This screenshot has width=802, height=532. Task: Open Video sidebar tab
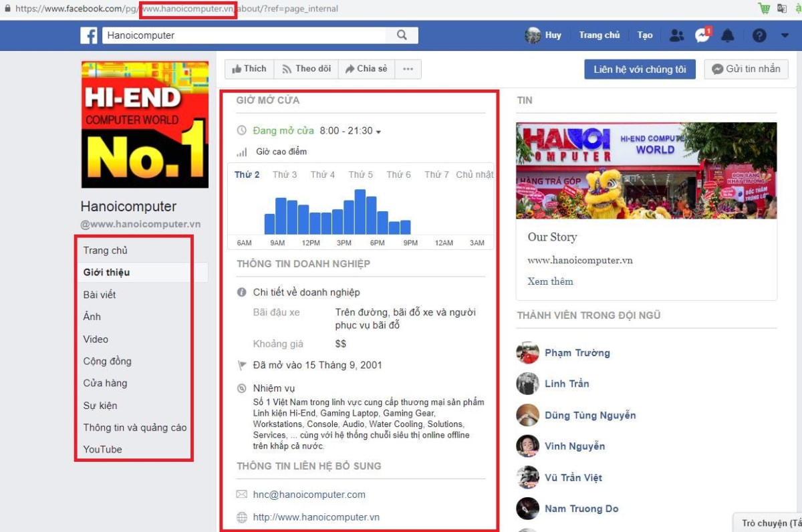pyautogui.click(x=96, y=340)
